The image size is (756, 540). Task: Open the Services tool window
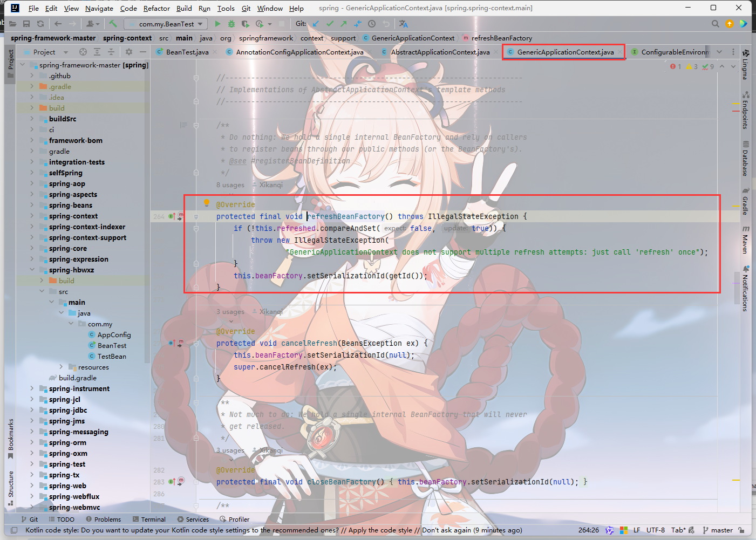click(x=193, y=519)
